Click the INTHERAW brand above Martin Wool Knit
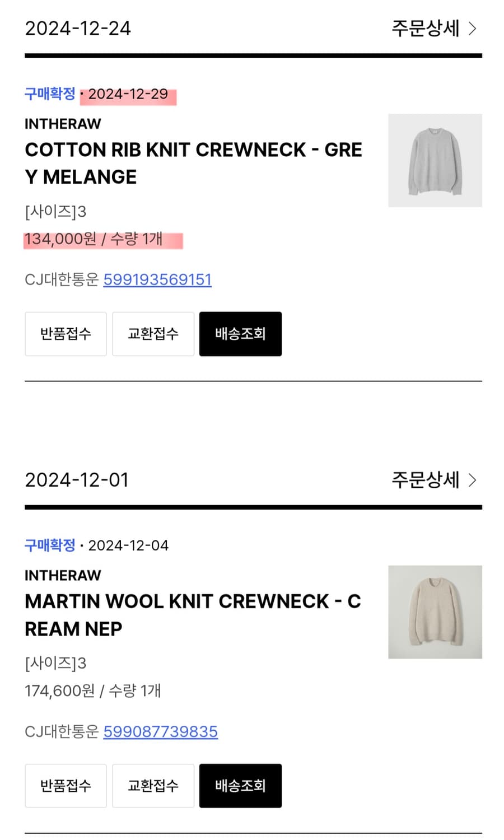This screenshot has height=840, width=504. pyautogui.click(x=63, y=576)
